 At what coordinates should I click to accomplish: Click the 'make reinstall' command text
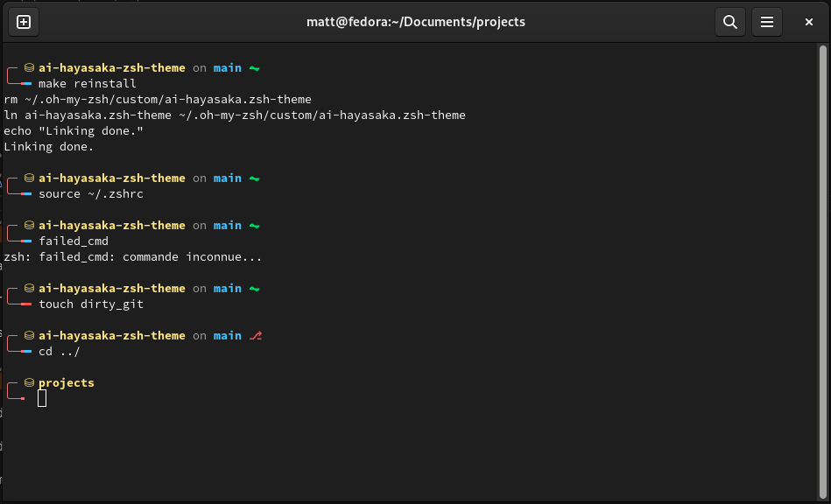[88, 84]
